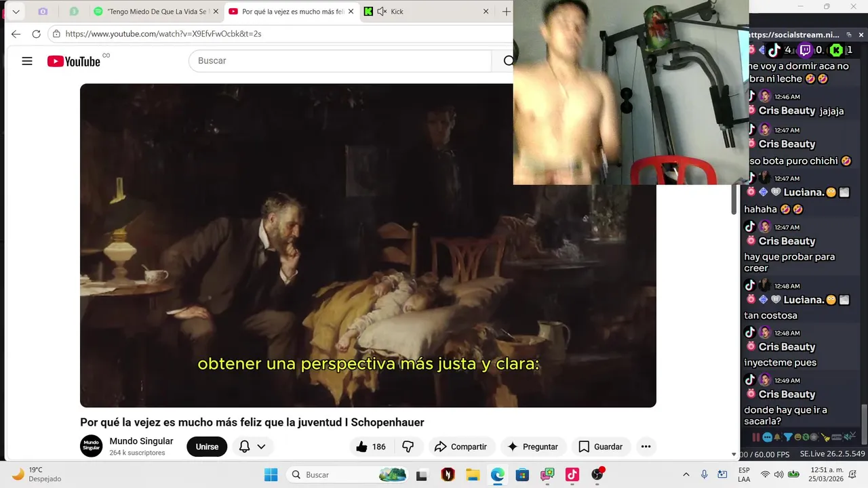
Task: Select 'hay que probar para creer' message
Action: click(x=789, y=262)
